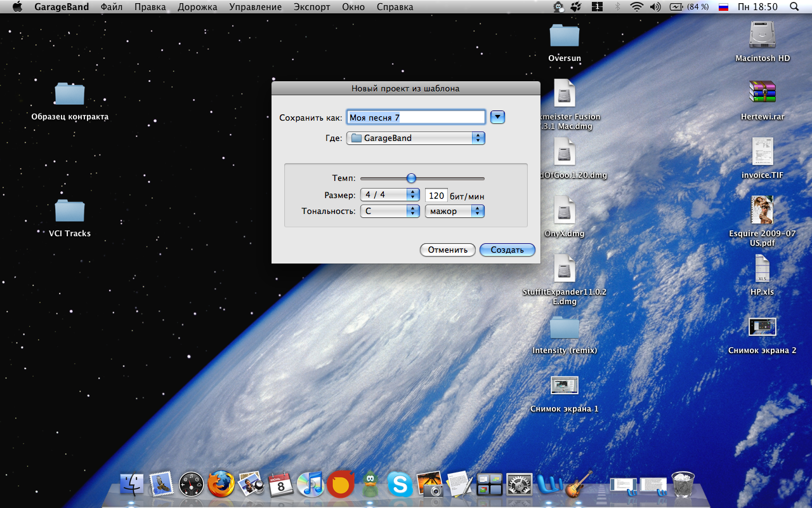Launch Mail from the Dock
The width and height of the screenshot is (812, 508).
161,485
